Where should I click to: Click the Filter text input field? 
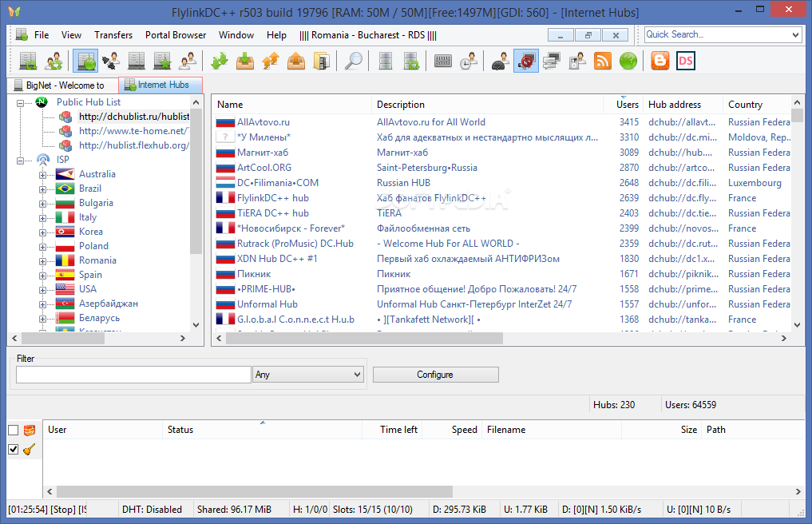pos(133,374)
